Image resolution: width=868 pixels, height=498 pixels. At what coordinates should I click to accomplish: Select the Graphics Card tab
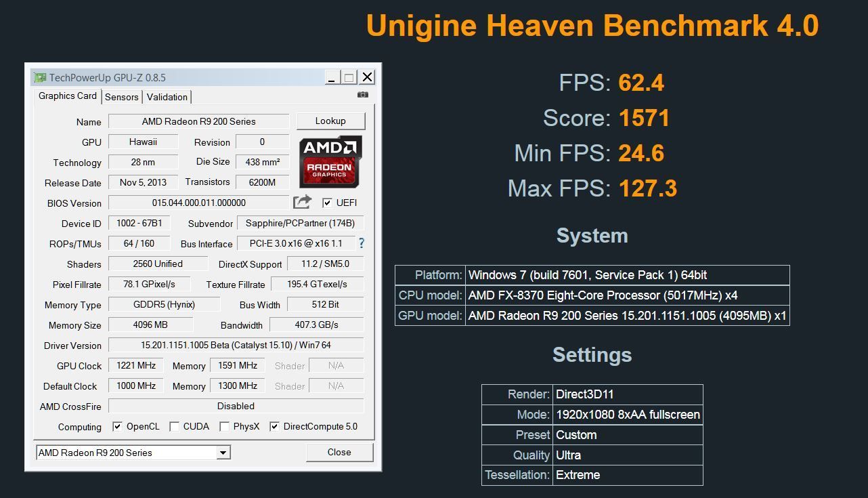pyautogui.click(x=68, y=96)
